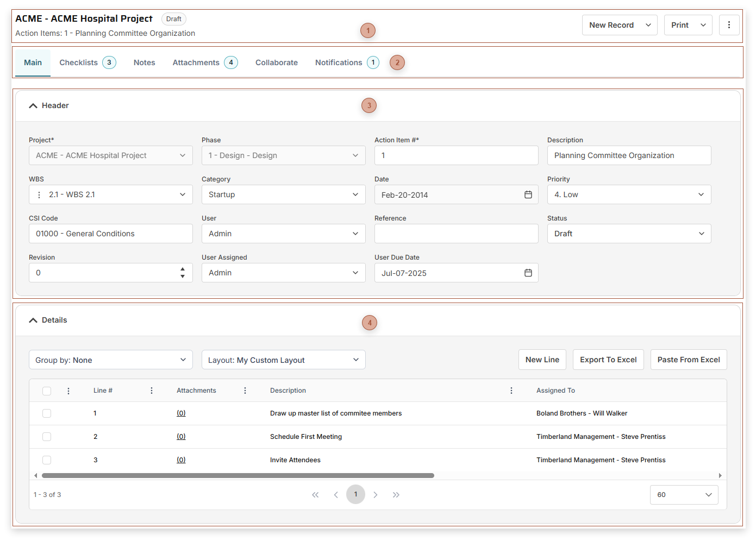
Task: Click the Export To Excel button
Action: (608, 360)
